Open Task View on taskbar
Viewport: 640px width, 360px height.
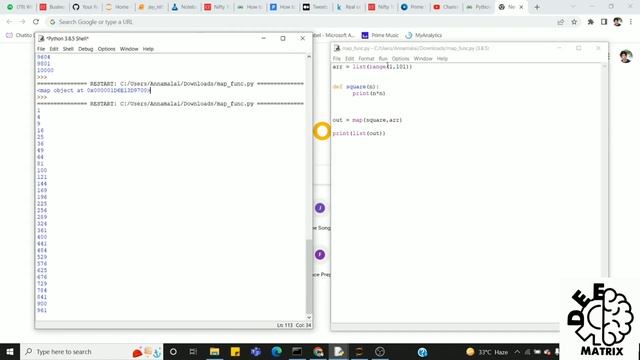click(x=193, y=351)
